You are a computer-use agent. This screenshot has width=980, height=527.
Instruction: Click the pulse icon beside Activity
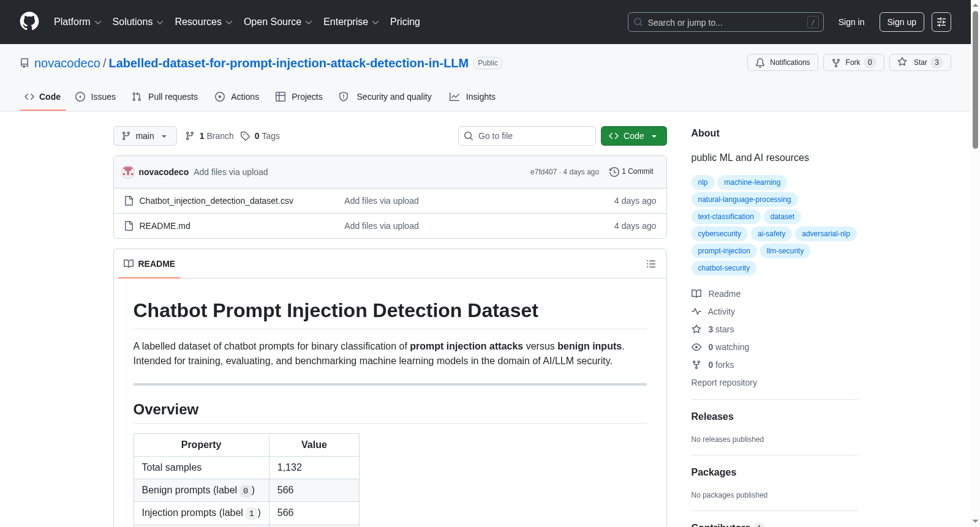tap(696, 312)
